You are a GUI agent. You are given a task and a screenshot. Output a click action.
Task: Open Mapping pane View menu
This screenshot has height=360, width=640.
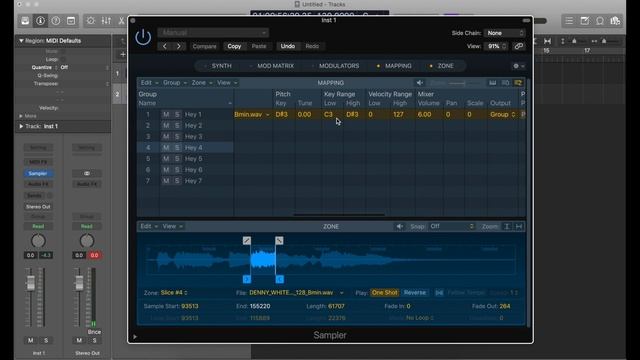point(227,83)
